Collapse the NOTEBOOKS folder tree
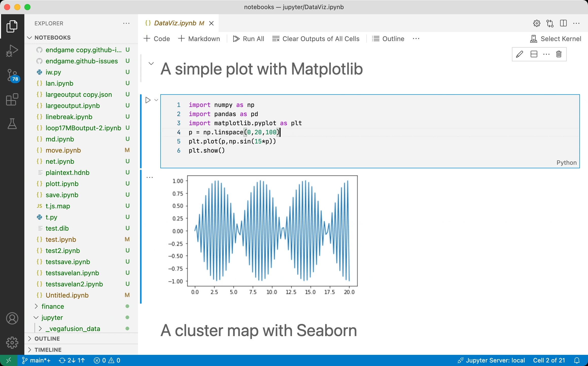The height and width of the screenshot is (366, 588). coord(29,37)
